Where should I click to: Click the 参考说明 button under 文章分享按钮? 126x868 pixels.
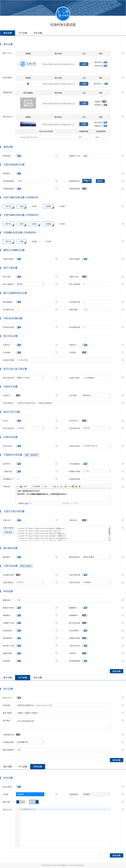8,532
